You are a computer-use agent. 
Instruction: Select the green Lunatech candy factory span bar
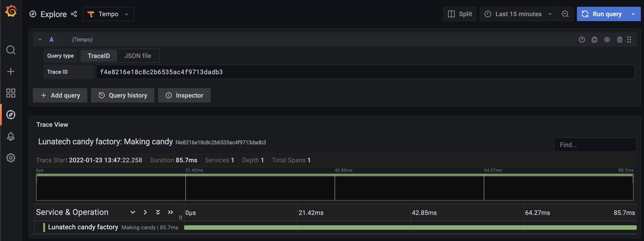click(x=410, y=228)
